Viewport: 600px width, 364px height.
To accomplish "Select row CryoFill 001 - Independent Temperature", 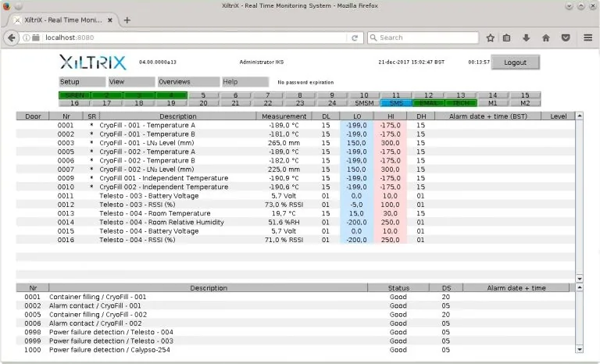I will 295,178.
